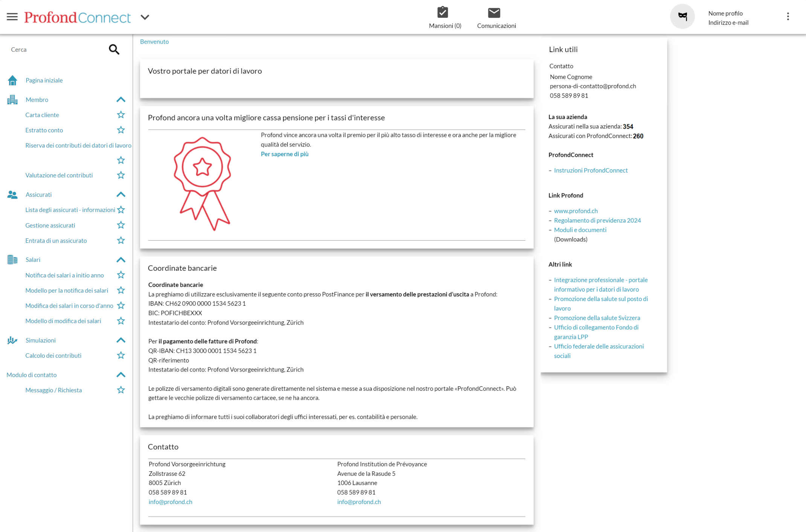
Task: Open Calcolo dei contributi menu item
Action: [x=53, y=355]
